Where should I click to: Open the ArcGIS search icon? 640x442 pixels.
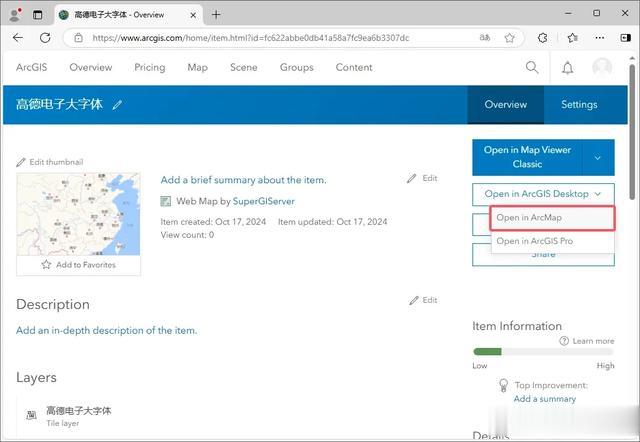coord(532,67)
